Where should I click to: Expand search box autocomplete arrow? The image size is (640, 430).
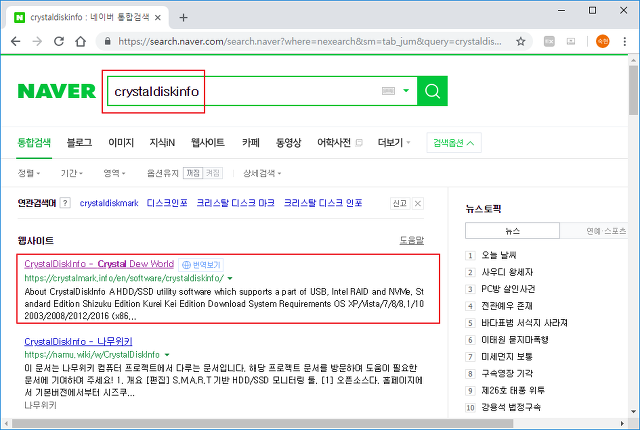406,91
